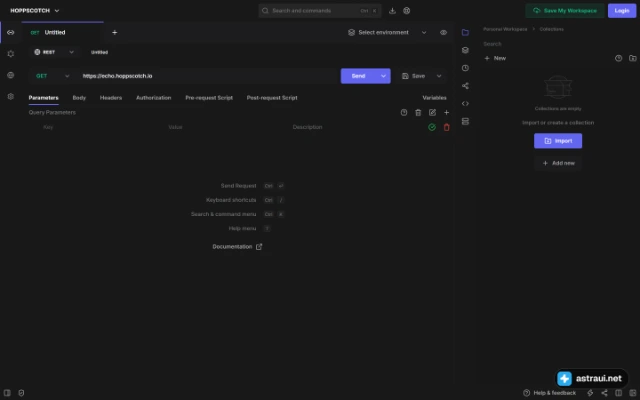Add a new query parameter row
This screenshot has height=400, width=640.
tap(447, 112)
